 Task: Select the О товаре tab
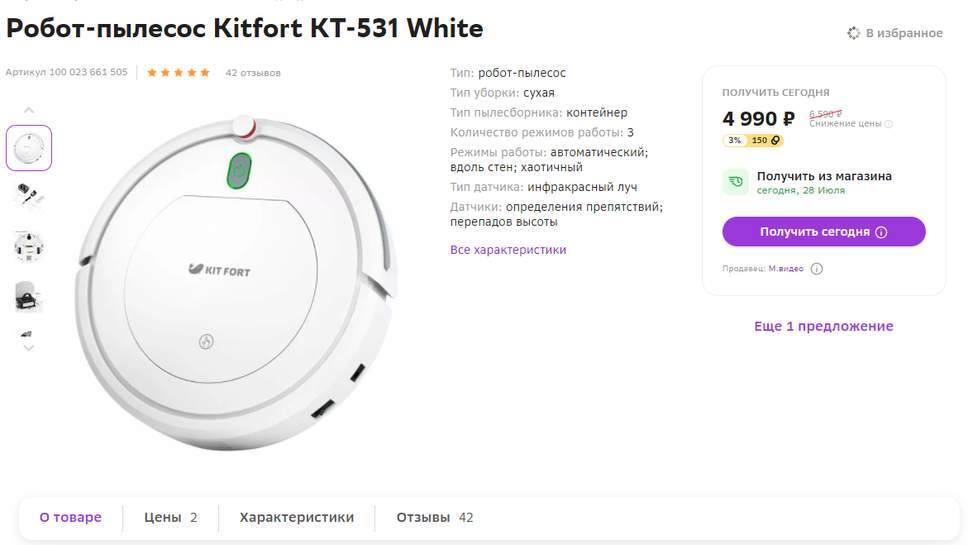coord(70,518)
